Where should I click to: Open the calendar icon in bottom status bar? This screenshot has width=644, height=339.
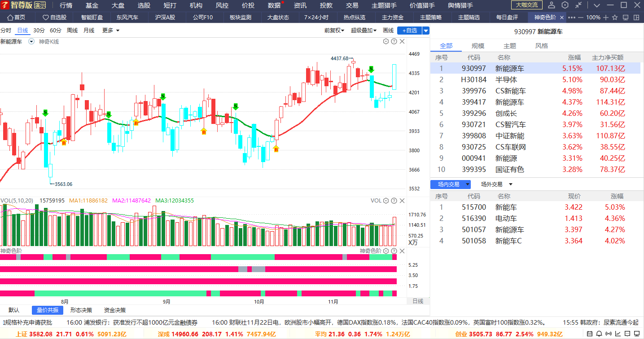[x=590, y=334]
